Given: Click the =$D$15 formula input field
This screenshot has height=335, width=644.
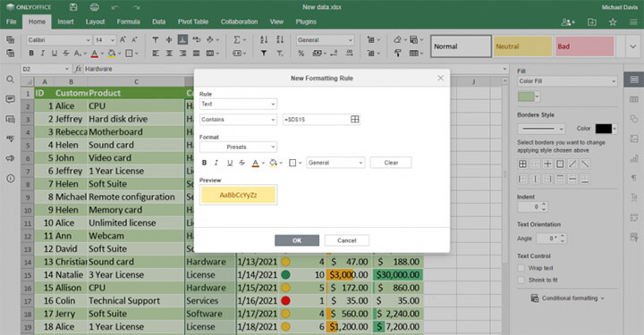Looking at the screenshot, I should click(x=316, y=120).
